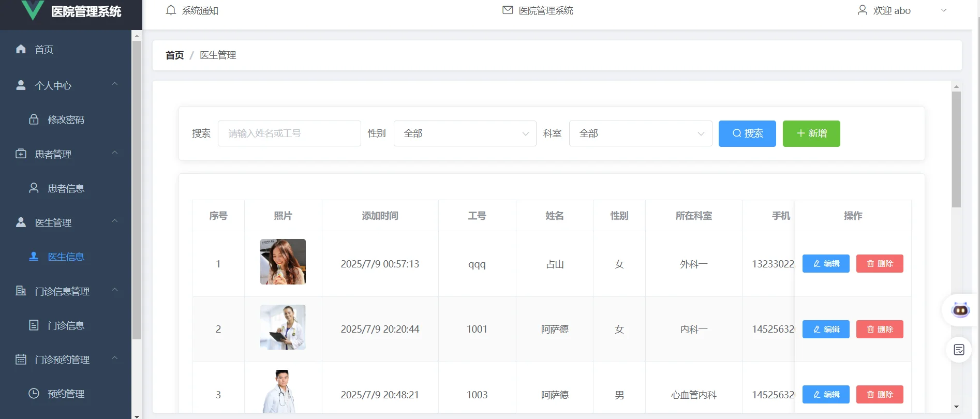The width and height of the screenshot is (980, 419).
Task: Collapse the 个人中心 menu chevron
Action: pos(115,84)
